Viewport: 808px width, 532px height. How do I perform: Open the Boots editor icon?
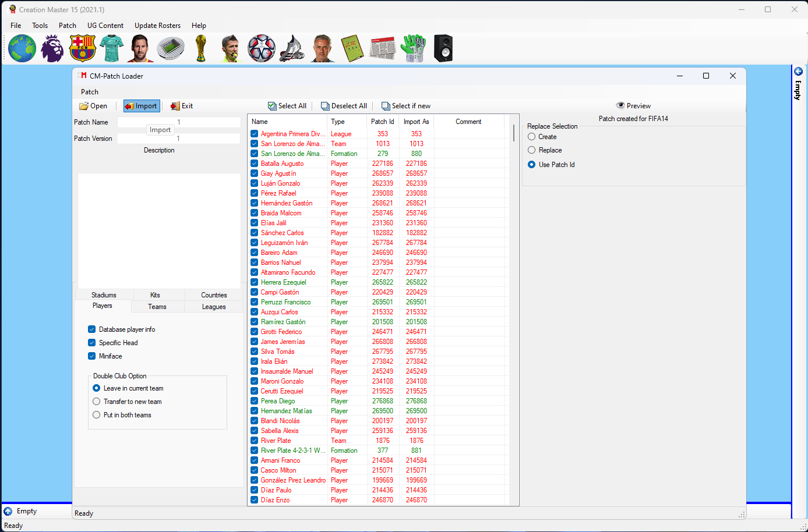pyautogui.click(x=292, y=48)
